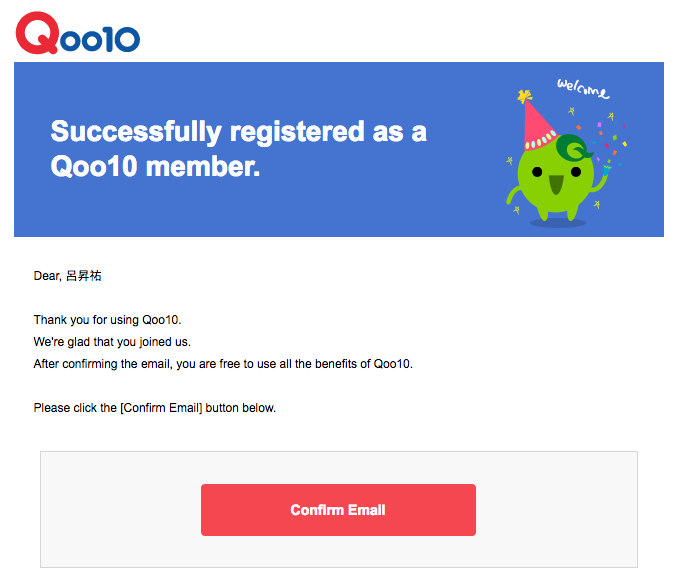This screenshot has height=585, width=682.
Task: Click the green Q-shaped curl on mascot's head
Action: click(573, 148)
